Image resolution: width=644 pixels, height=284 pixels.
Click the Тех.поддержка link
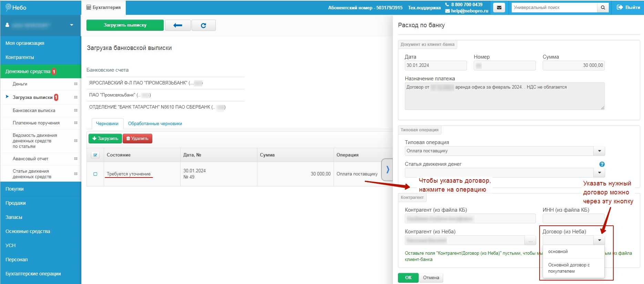pyautogui.click(x=424, y=8)
